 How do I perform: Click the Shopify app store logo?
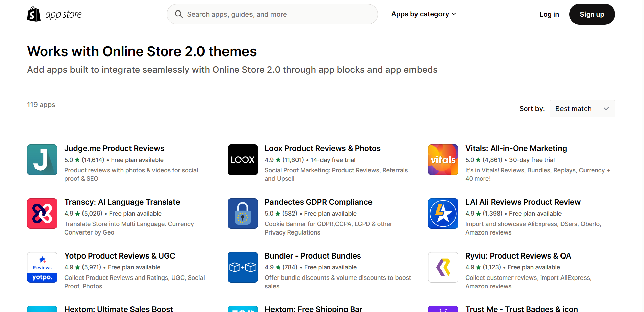(54, 14)
